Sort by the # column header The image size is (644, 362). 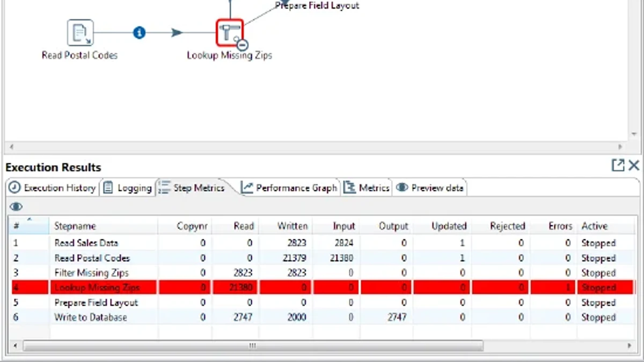(x=29, y=226)
